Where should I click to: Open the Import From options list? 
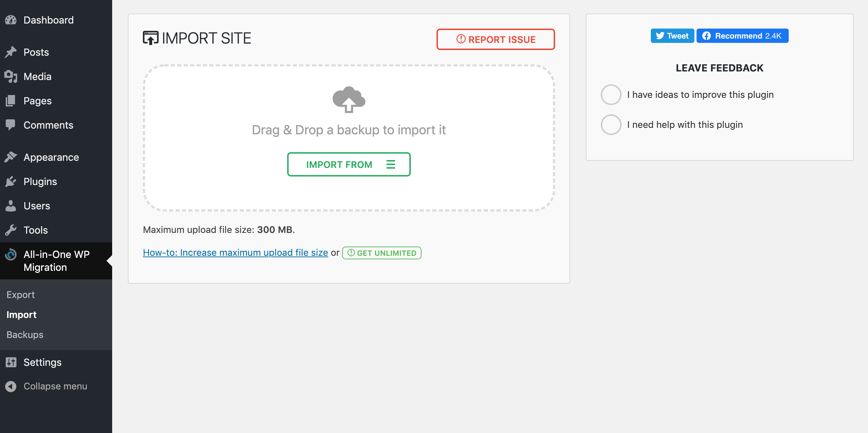coord(348,164)
